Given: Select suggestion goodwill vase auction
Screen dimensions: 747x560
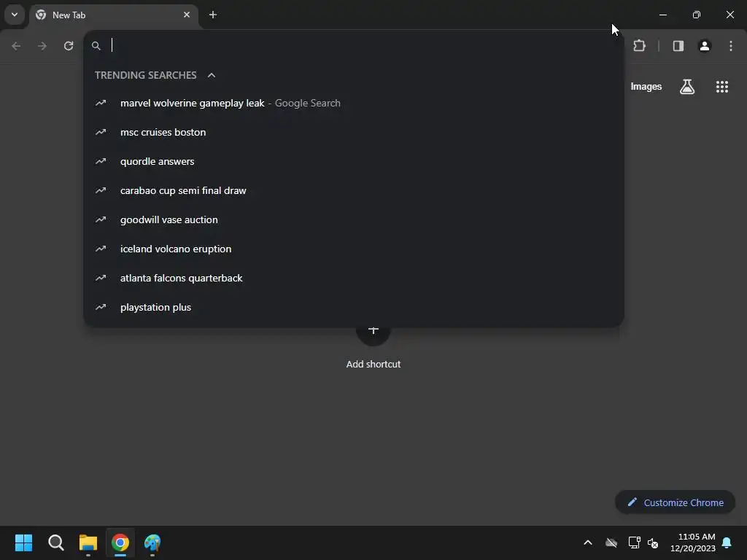Looking at the screenshot, I should (354, 219).
